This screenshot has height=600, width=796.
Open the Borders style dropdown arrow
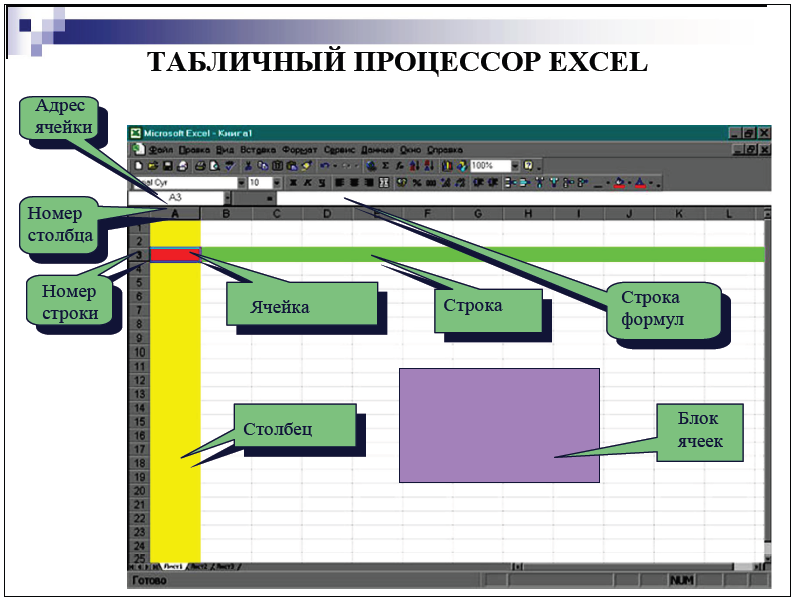(608, 183)
